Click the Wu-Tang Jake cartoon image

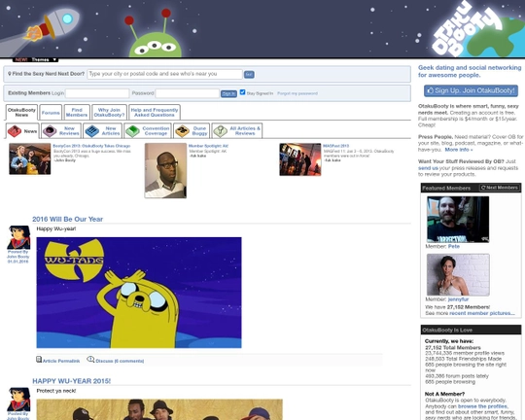coord(139,293)
